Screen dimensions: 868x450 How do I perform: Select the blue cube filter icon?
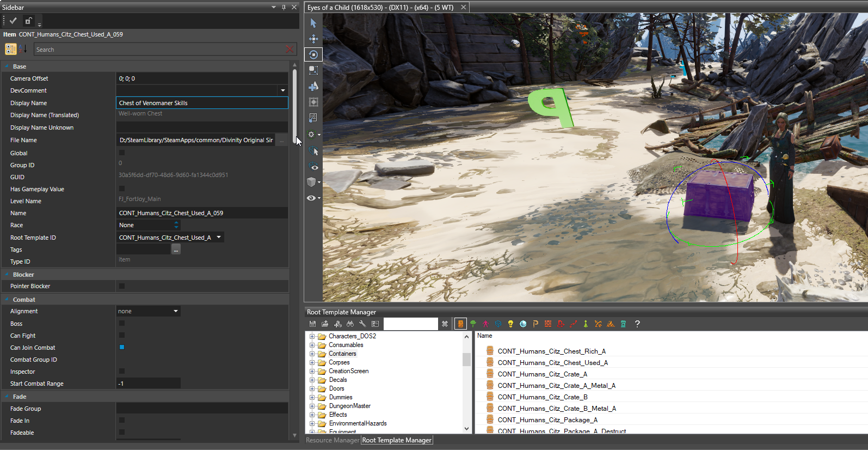(x=498, y=324)
